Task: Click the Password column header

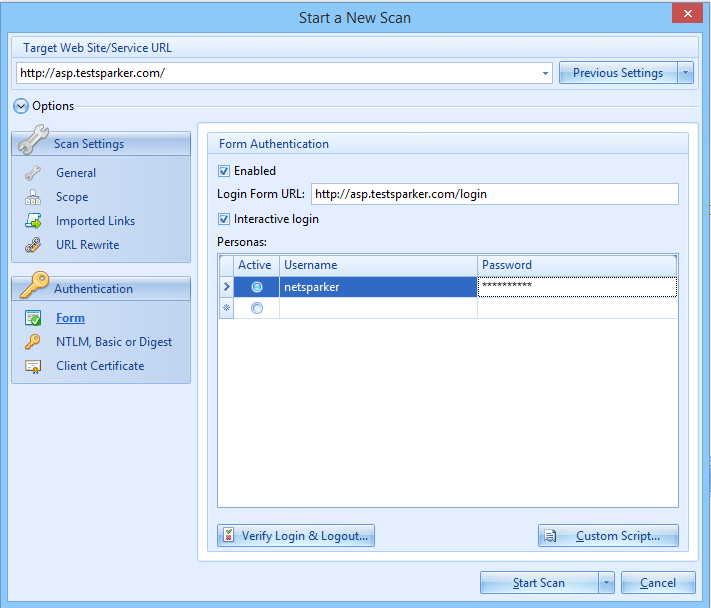Action: [577, 265]
